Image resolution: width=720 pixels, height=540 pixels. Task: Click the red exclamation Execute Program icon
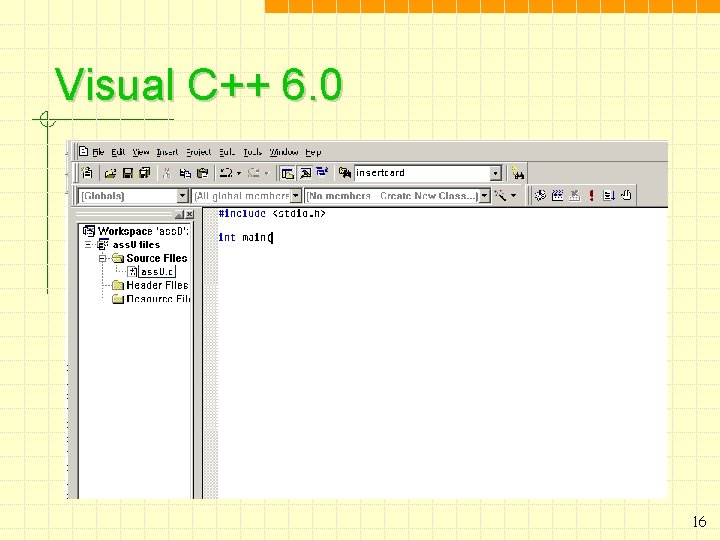click(591, 196)
